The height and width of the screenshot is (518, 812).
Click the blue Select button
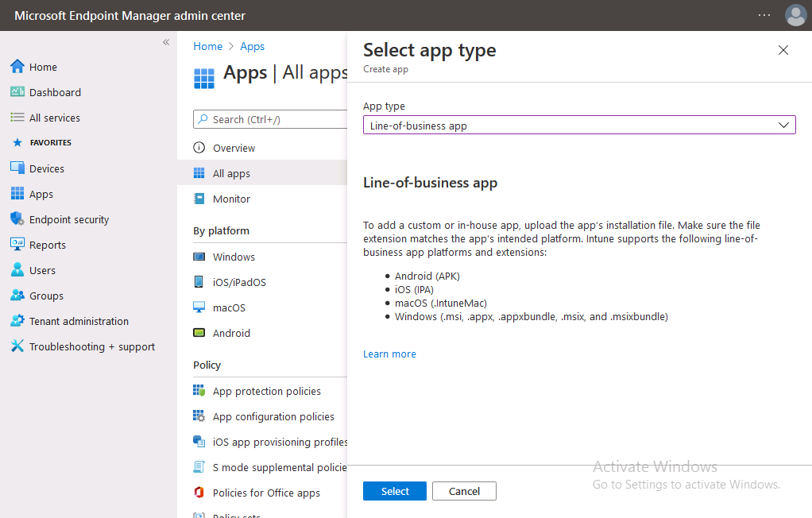point(395,491)
